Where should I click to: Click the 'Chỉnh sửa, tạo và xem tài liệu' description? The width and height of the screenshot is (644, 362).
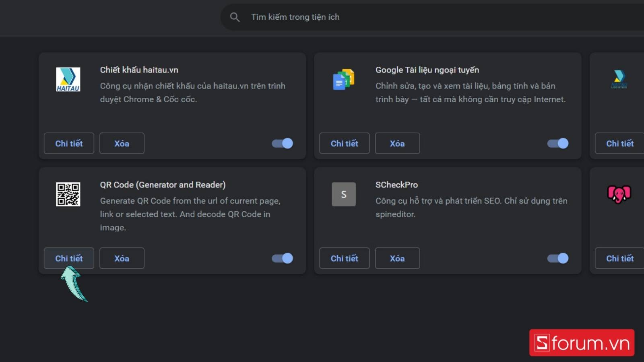[471, 93]
